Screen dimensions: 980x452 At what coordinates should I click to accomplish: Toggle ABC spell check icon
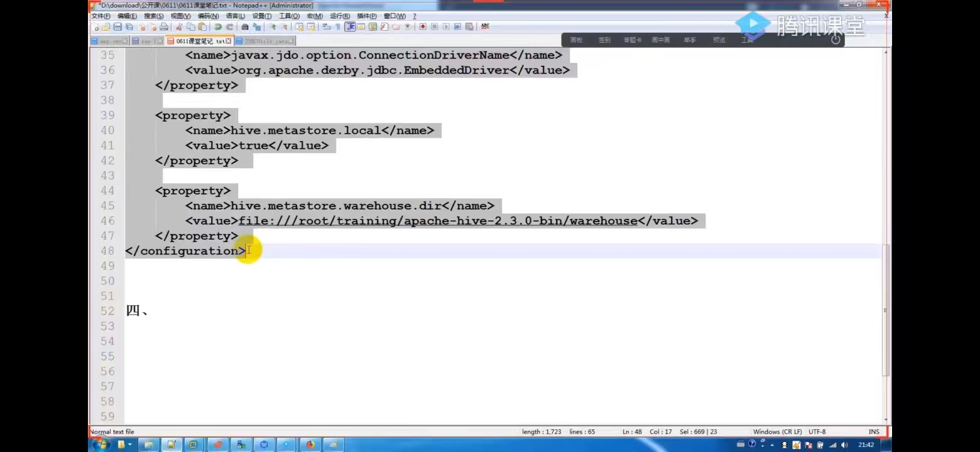[485, 27]
